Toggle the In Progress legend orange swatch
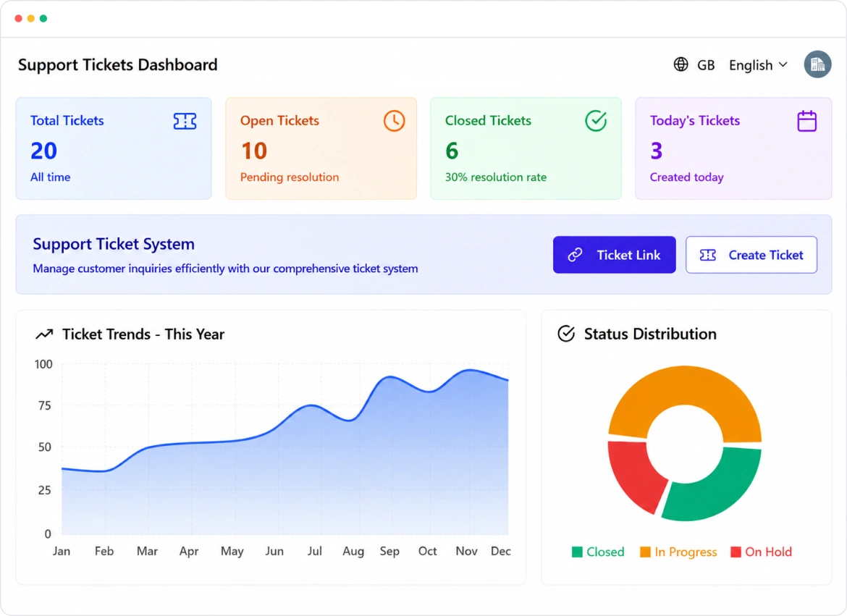Image resolution: width=847 pixels, height=616 pixels. pyautogui.click(x=645, y=552)
